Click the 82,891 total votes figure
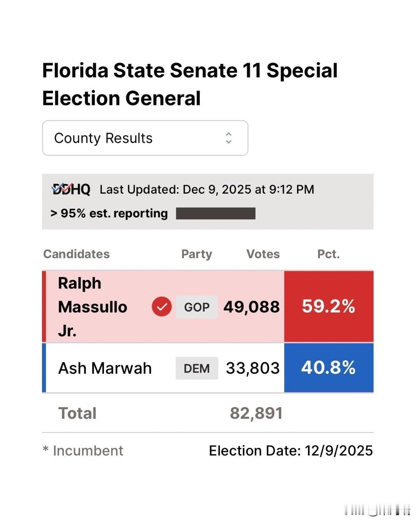This screenshot has width=420, height=525. [256, 413]
